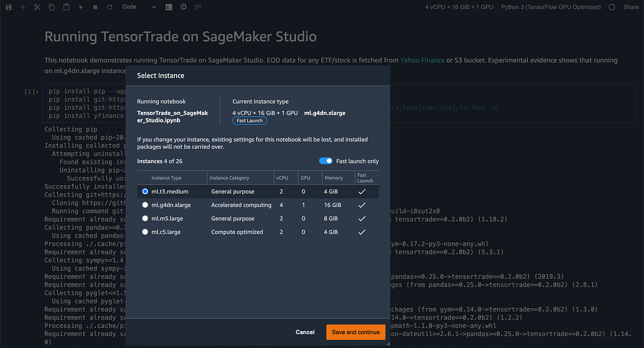
Task: Choose the ml.c5.large instance
Action: [144, 231]
